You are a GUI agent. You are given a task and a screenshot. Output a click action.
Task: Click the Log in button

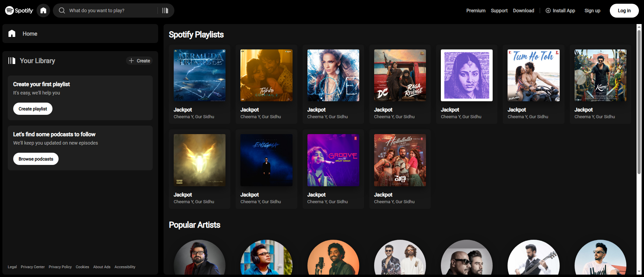(x=624, y=10)
